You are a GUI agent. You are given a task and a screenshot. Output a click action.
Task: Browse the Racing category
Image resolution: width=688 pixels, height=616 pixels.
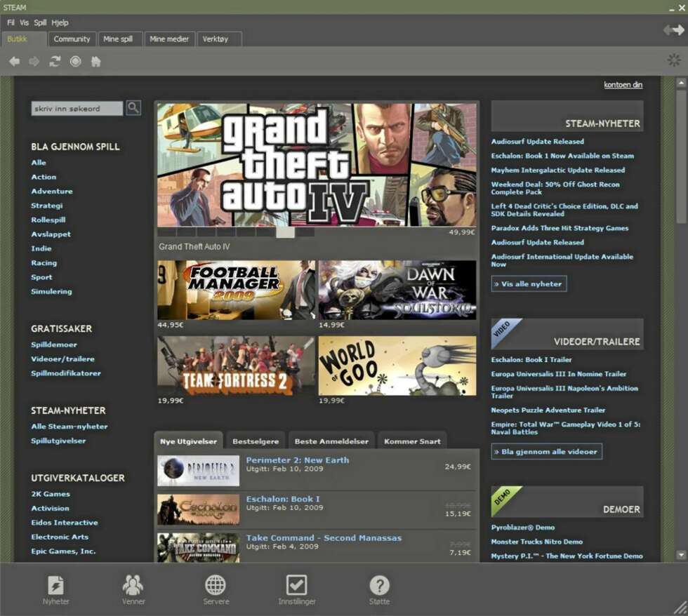coord(44,262)
